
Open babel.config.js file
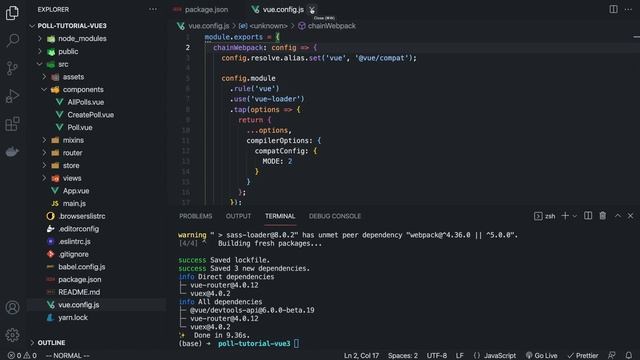[x=82, y=267]
